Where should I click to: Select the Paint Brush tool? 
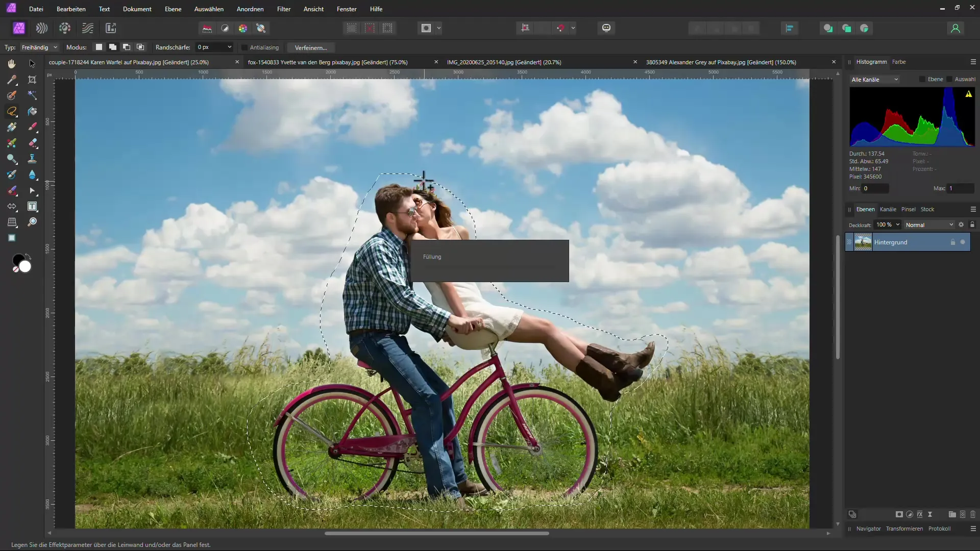(32, 127)
